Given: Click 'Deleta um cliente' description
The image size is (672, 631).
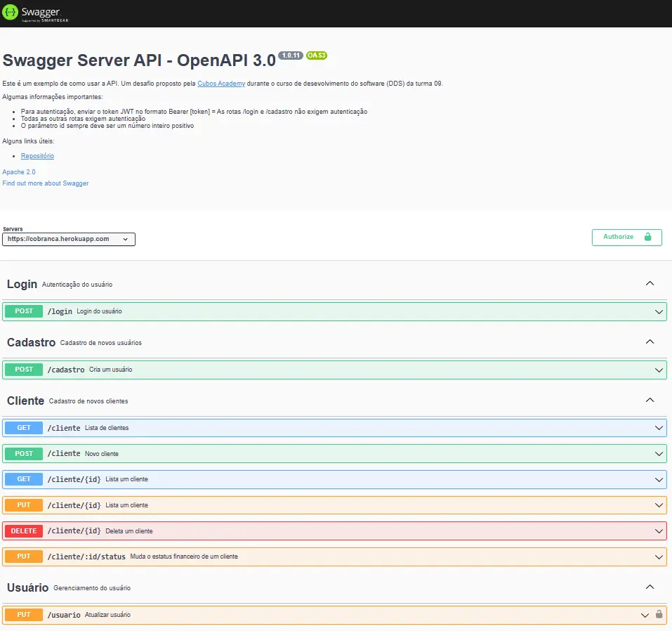Looking at the screenshot, I should [x=129, y=531].
